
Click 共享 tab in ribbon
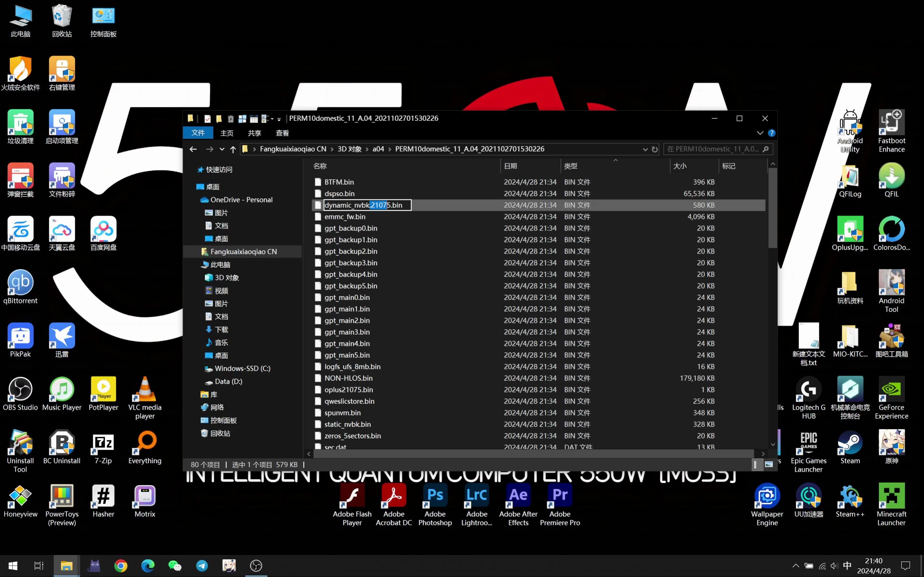click(253, 132)
